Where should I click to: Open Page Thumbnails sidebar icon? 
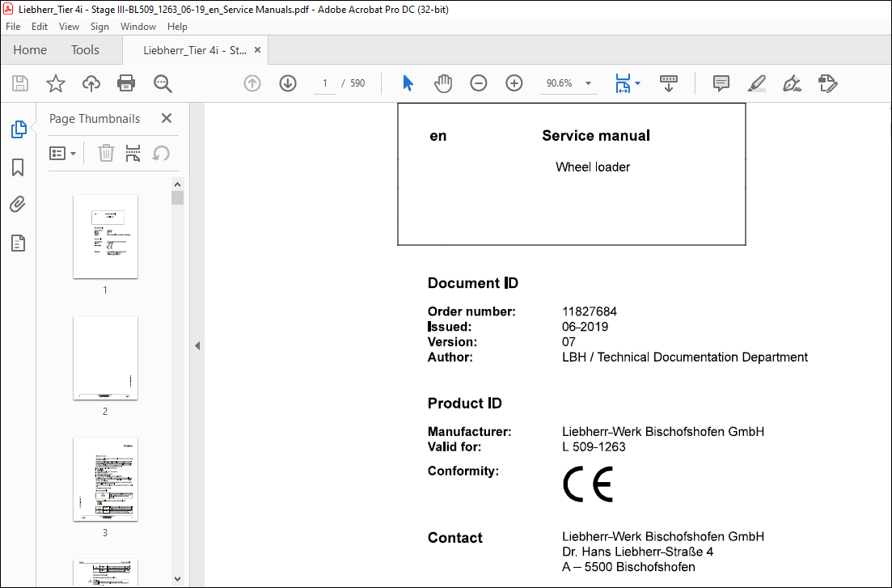tap(19, 129)
